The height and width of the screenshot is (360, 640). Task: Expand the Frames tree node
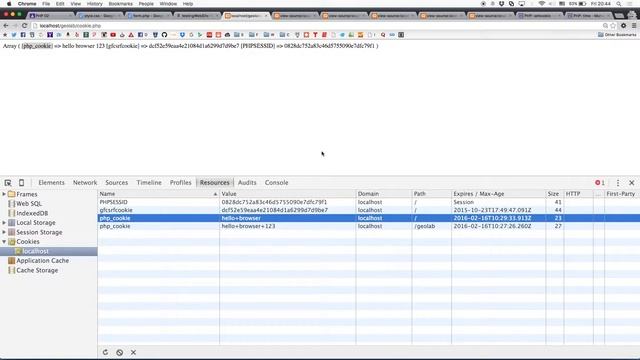4,194
